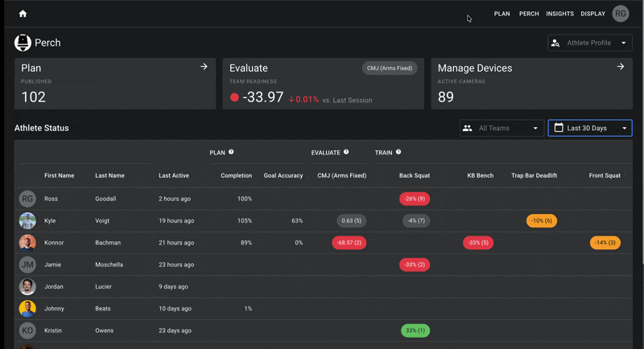
Task: Click the KB Bench column header
Action: point(480,175)
